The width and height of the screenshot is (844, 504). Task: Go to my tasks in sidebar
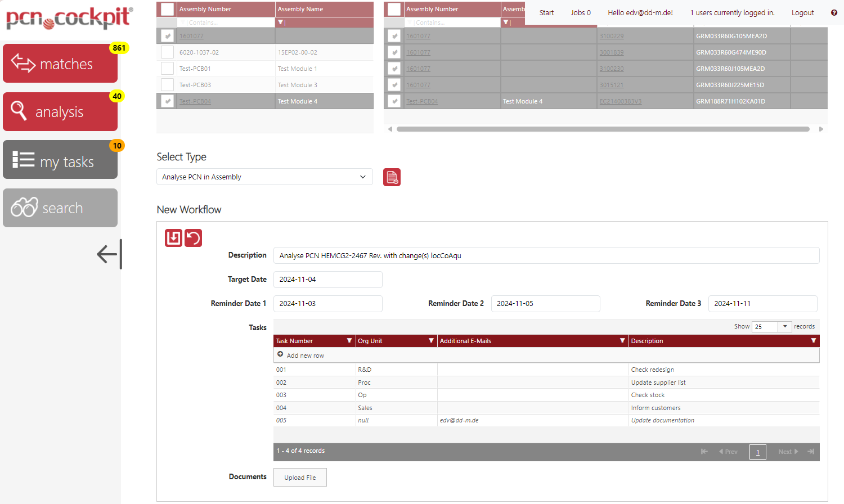click(60, 160)
